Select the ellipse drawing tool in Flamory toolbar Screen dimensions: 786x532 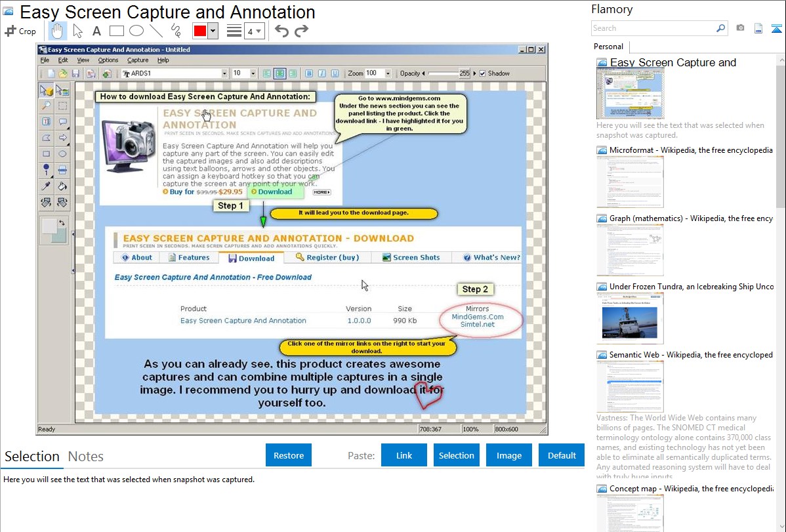point(136,31)
